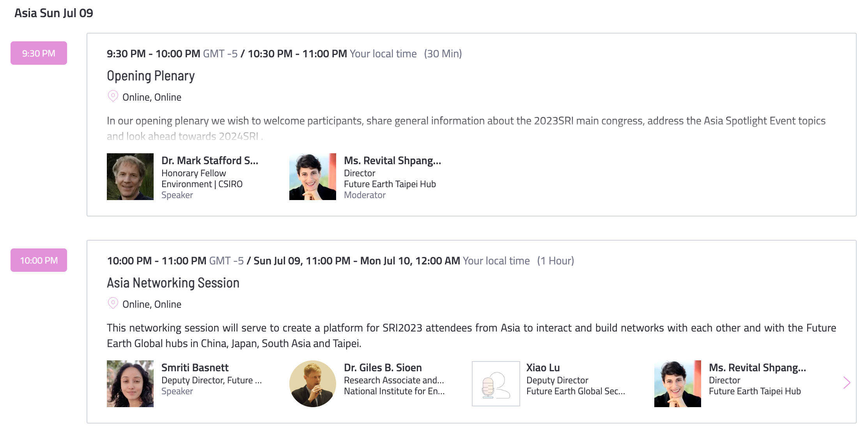The height and width of the screenshot is (436, 868).
Task: Click the Asia Sun Jul 09 heading
Action: point(54,13)
